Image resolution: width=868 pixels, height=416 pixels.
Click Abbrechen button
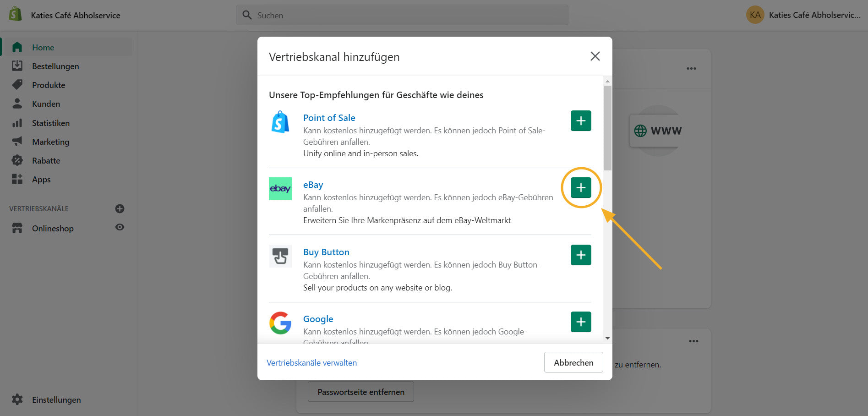[573, 362]
